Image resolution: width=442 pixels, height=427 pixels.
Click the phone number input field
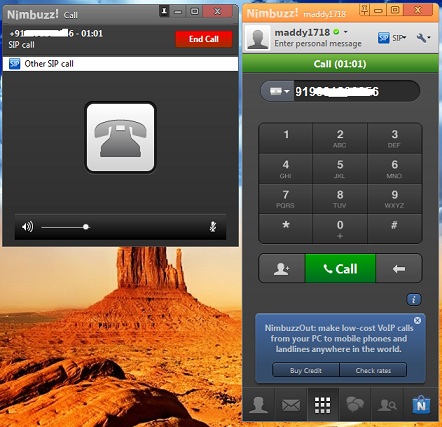tap(356, 91)
